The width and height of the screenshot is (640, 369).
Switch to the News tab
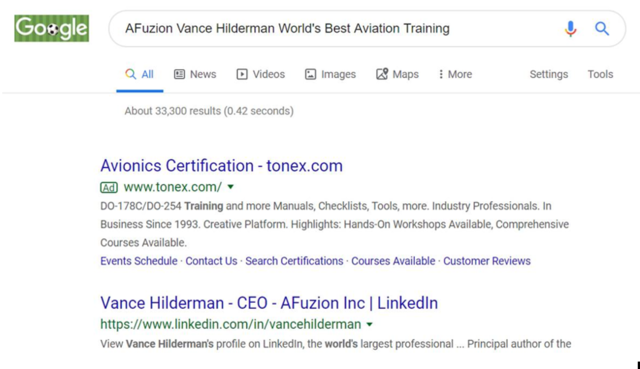[x=195, y=74]
